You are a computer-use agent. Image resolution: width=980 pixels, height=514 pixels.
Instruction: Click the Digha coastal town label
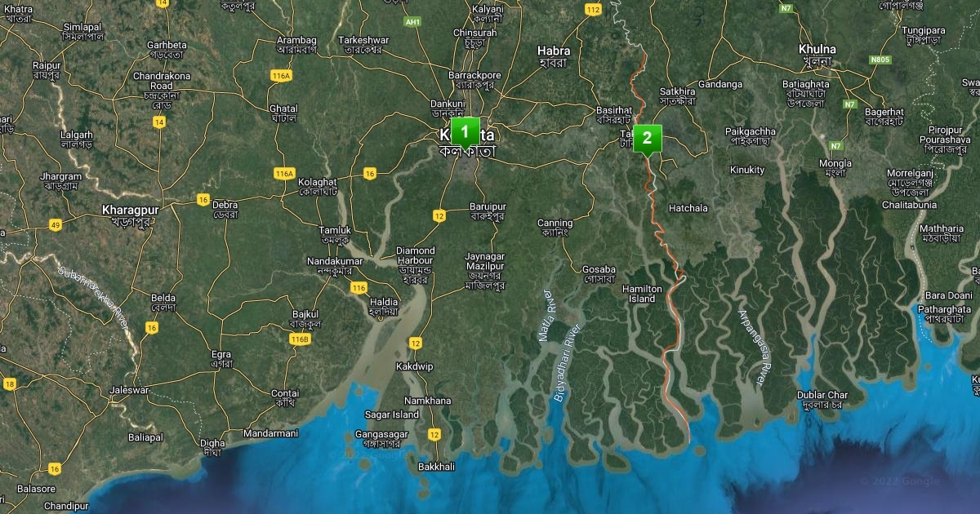(x=212, y=443)
